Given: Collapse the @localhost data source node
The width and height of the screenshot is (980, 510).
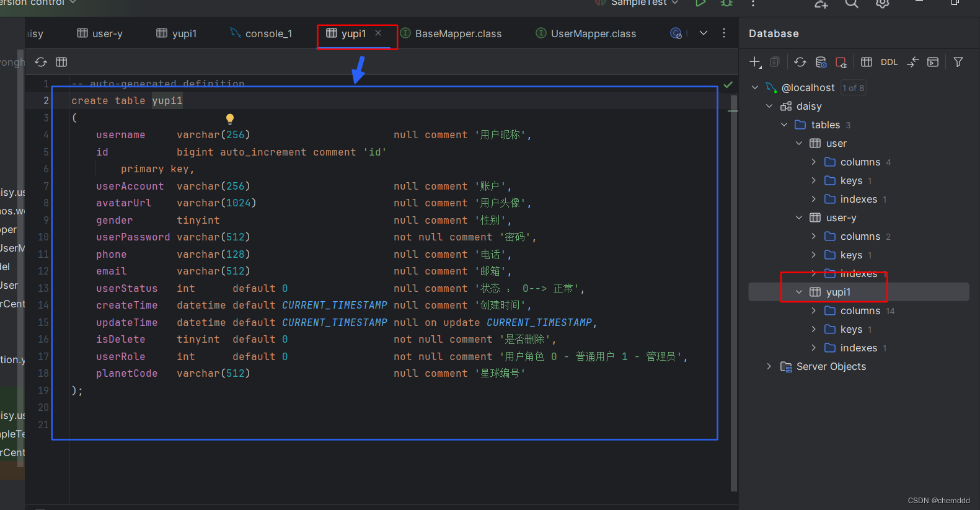Looking at the screenshot, I should tap(755, 87).
